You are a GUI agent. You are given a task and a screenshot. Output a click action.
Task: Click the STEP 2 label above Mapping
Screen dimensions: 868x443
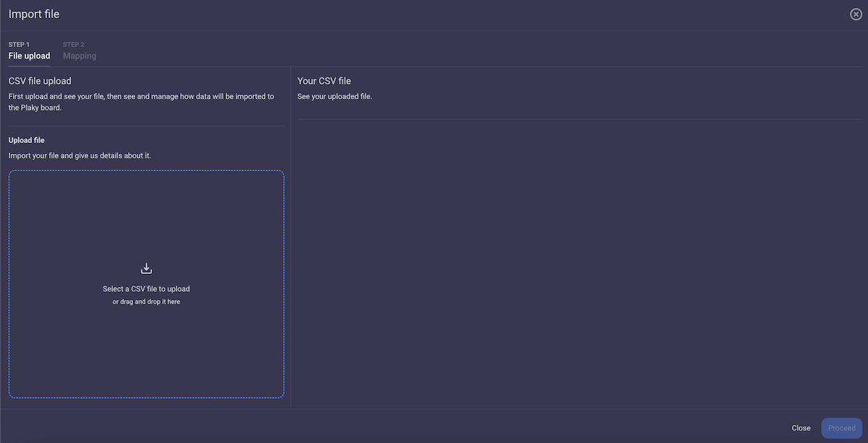(73, 43)
